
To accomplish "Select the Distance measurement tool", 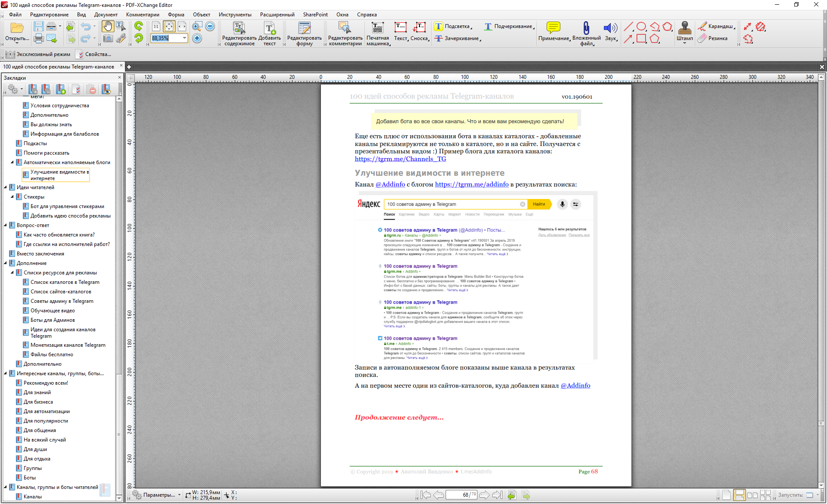I will [748, 27].
